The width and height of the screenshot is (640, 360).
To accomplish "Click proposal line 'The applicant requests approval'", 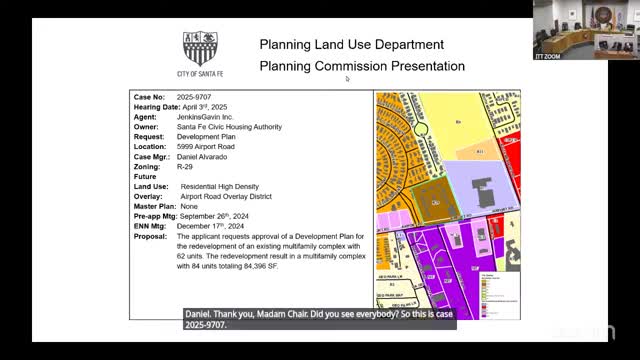I will click(x=270, y=236).
